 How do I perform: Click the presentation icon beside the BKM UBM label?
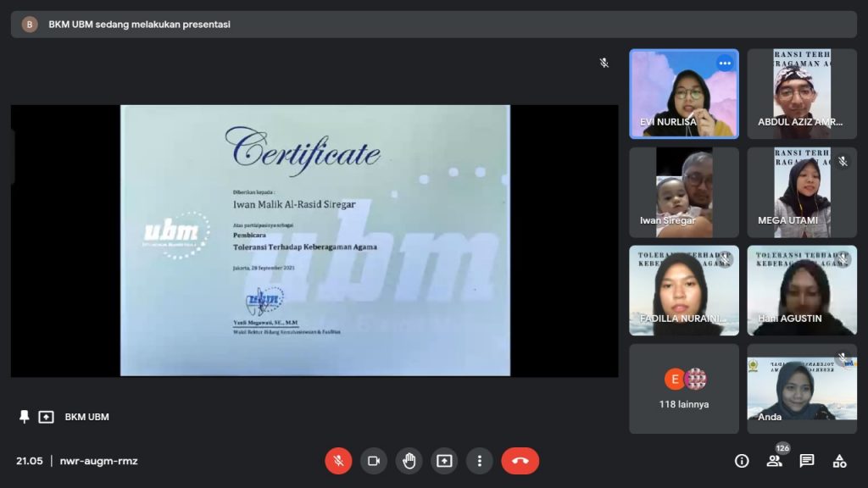46,417
